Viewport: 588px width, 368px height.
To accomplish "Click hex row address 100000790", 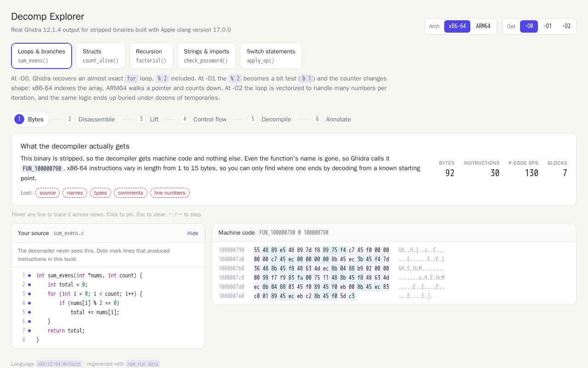I will coord(232,250).
